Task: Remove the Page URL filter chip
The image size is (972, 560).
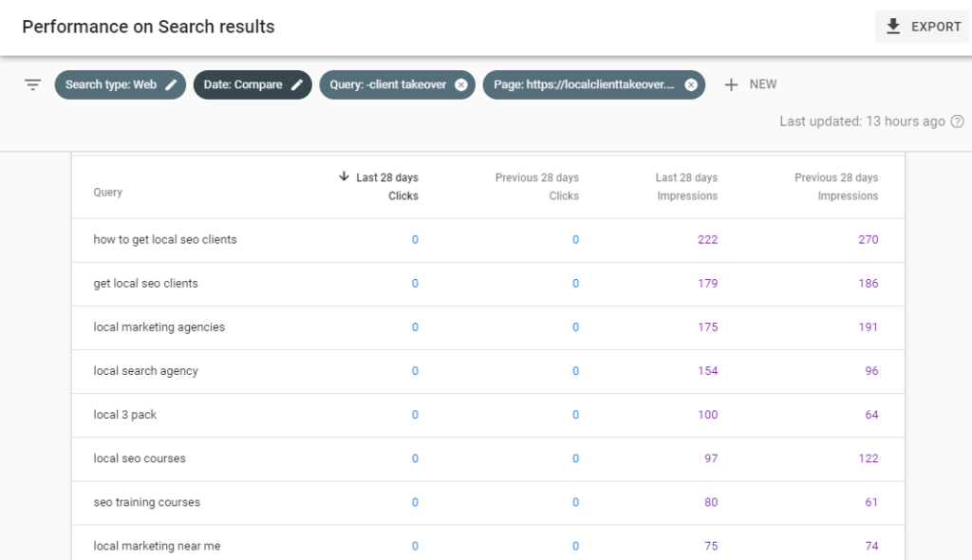Action: click(x=691, y=84)
